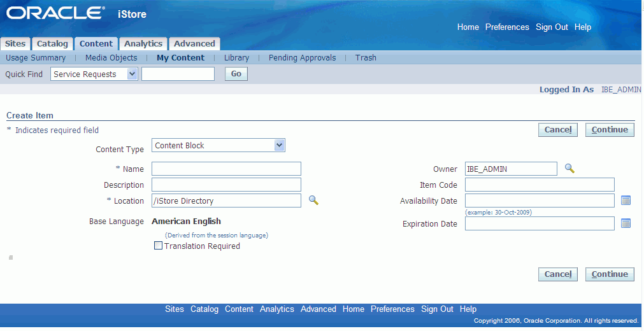Select the Advanced tab

pos(194,44)
